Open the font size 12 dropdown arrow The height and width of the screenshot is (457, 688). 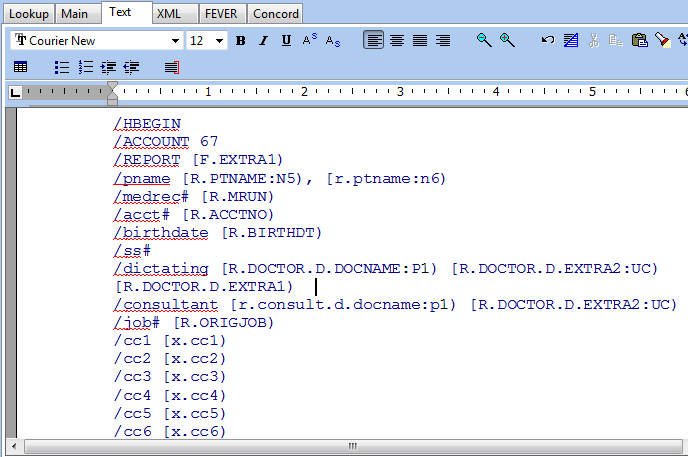[x=219, y=41]
